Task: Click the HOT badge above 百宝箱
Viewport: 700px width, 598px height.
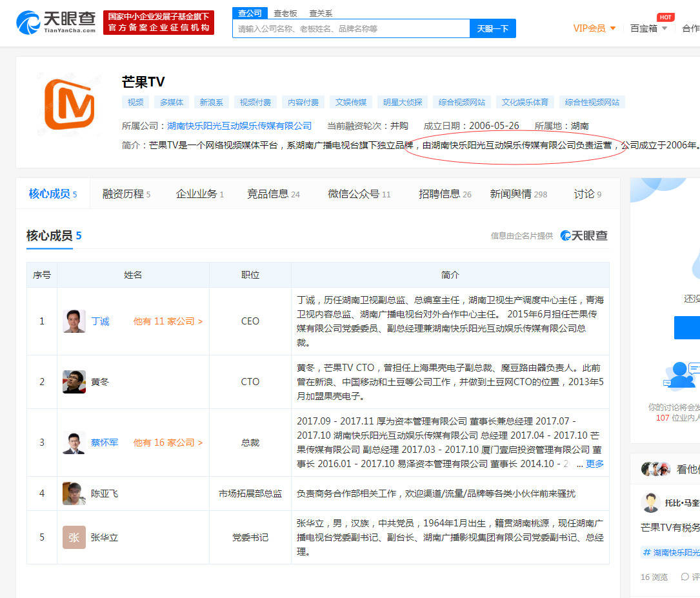Action: click(665, 17)
